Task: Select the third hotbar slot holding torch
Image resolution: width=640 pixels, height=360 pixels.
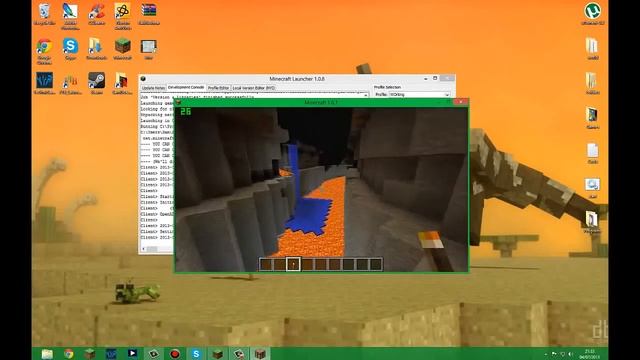Action: [293, 264]
